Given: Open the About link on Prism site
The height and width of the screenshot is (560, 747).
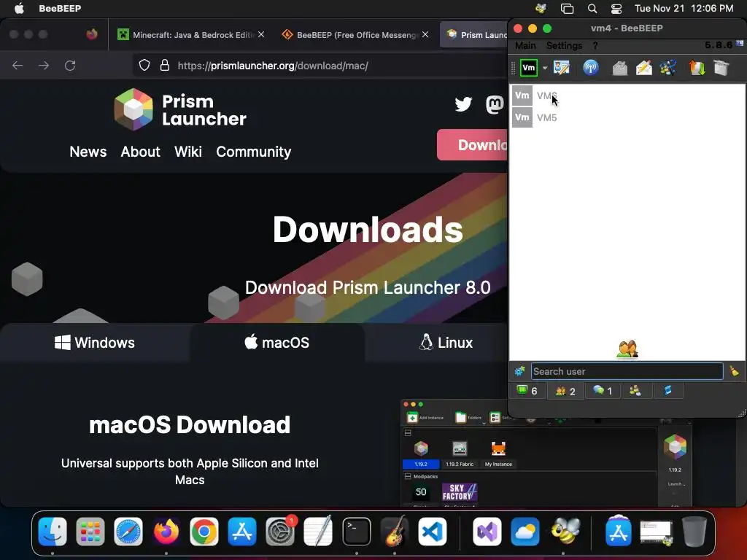Looking at the screenshot, I should pos(141,152).
